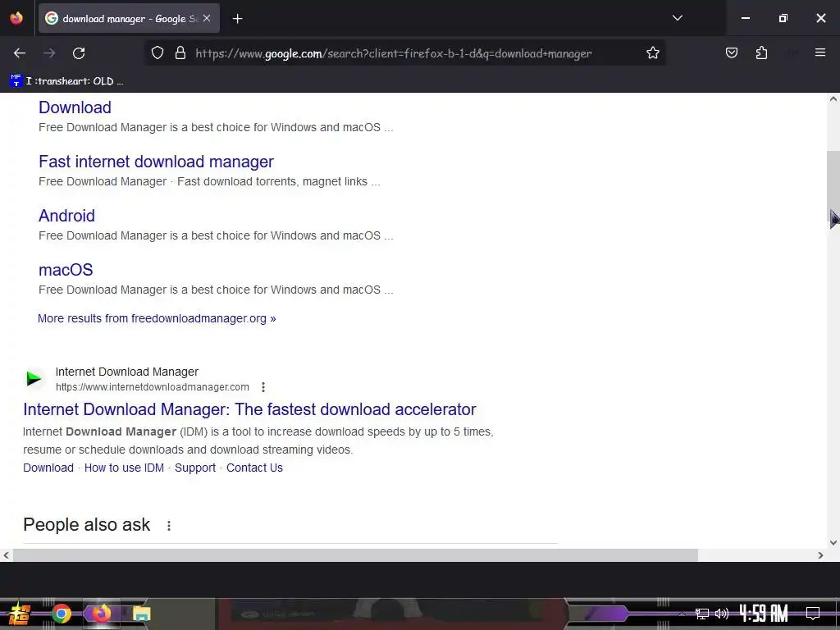
Task: Click the Internet Download Manager site name
Action: 127,372
